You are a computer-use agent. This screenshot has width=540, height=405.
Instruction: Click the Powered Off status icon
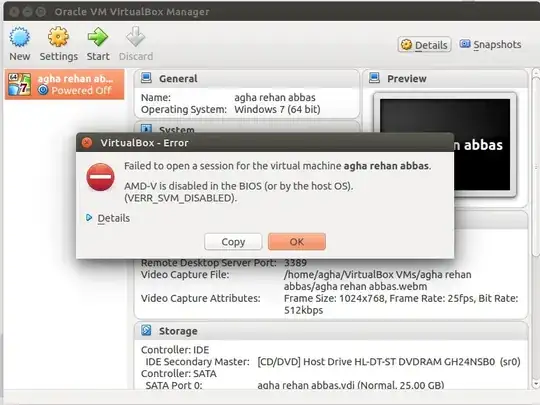(x=43, y=90)
